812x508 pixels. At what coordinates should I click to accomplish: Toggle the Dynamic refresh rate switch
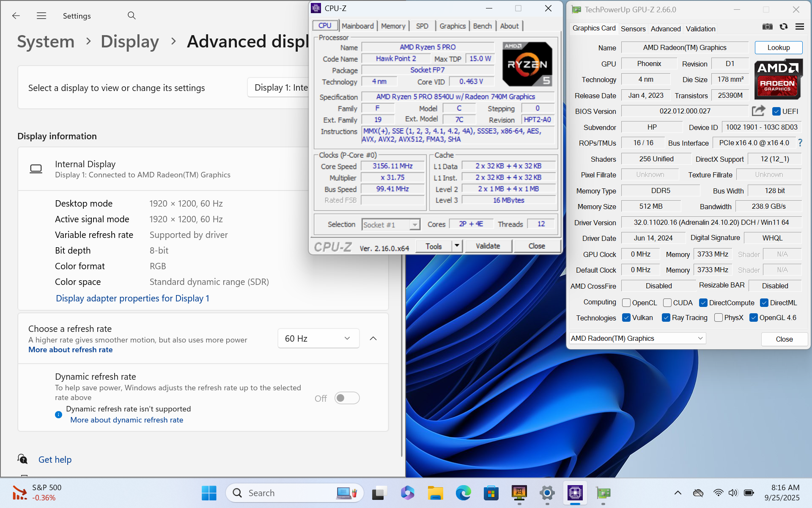[x=347, y=398]
